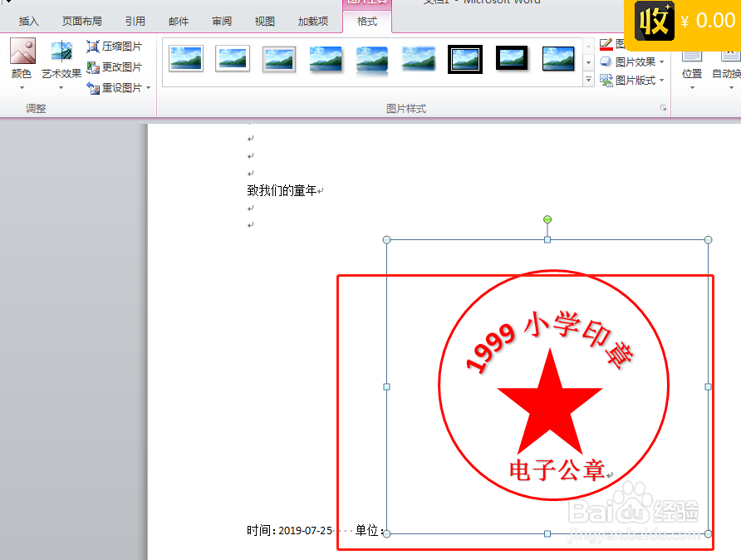Switch to the 加载项 tab
Viewport: 741px width, 560px height.
(313, 22)
